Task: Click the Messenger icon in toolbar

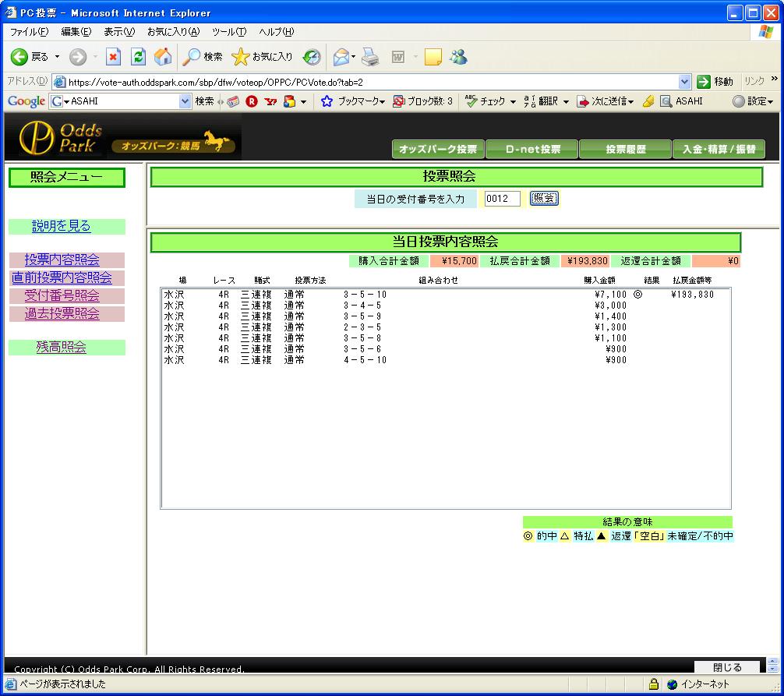Action: tap(458, 57)
